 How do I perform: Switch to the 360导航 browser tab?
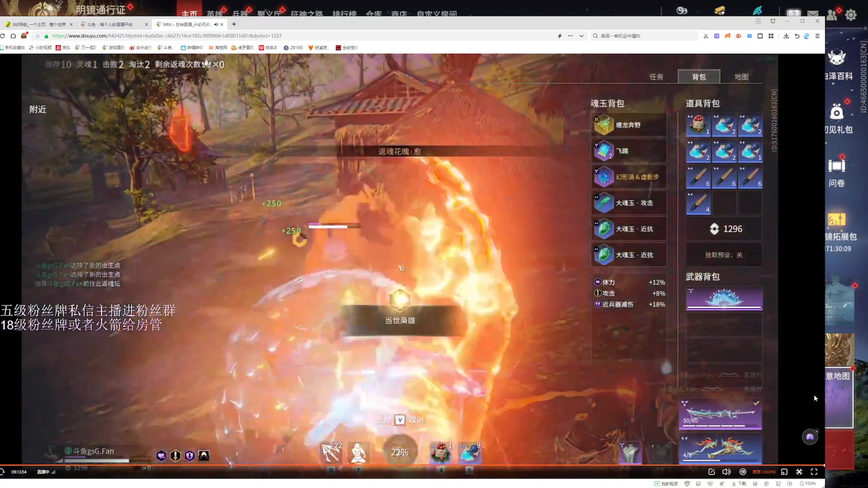click(38, 24)
